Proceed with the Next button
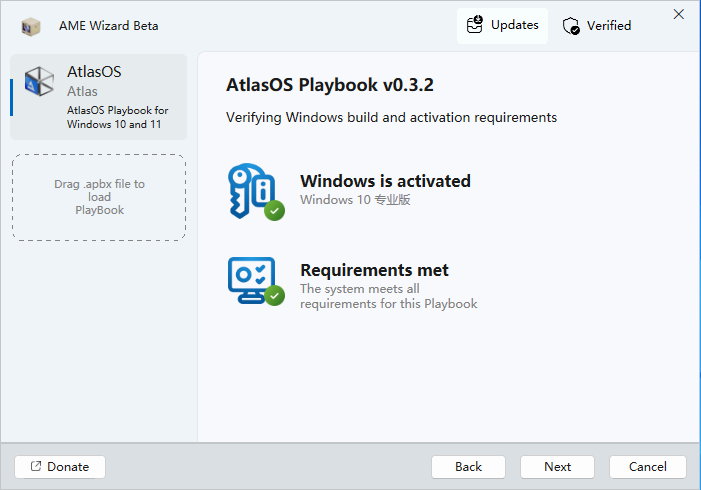Screen dimensions: 701x490 tap(557, 467)
